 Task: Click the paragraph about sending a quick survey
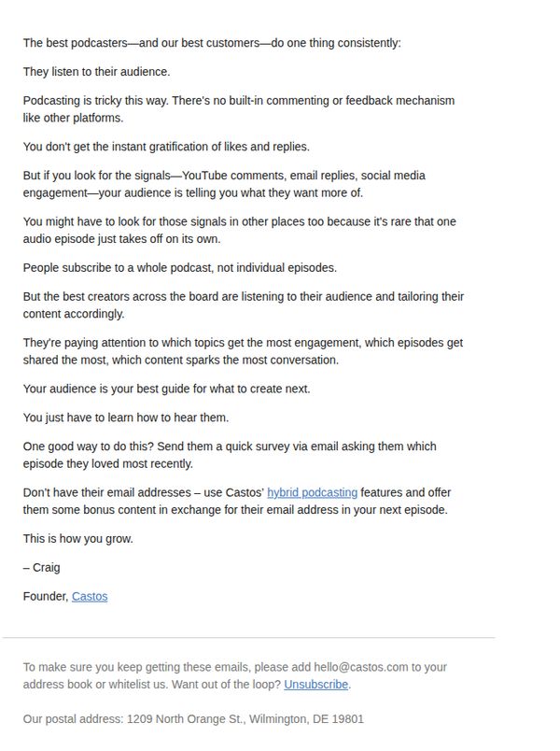(x=230, y=455)
